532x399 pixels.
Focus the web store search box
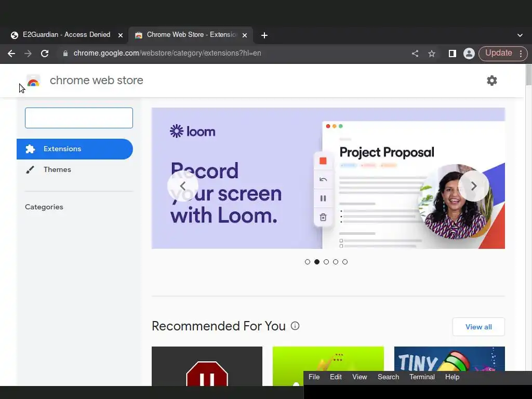click(79, 118)
